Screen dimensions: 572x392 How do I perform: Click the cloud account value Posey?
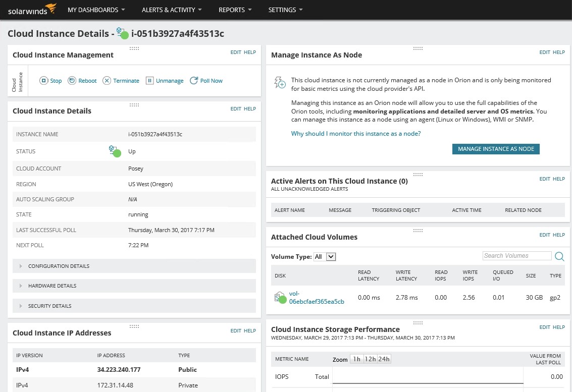pos(136,169)
